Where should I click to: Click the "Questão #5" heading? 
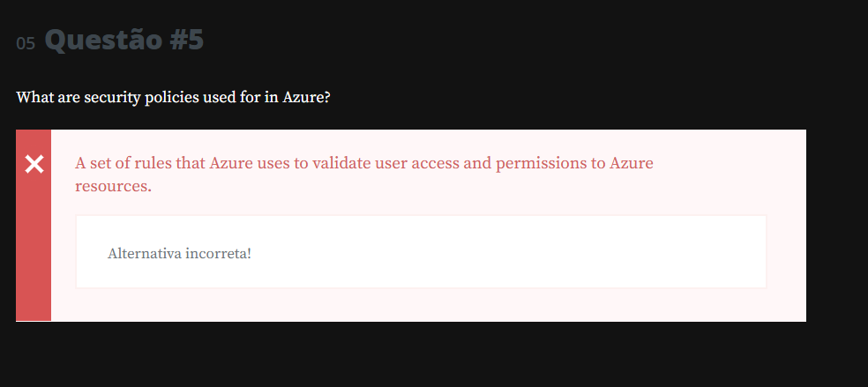tap(124, 41)
